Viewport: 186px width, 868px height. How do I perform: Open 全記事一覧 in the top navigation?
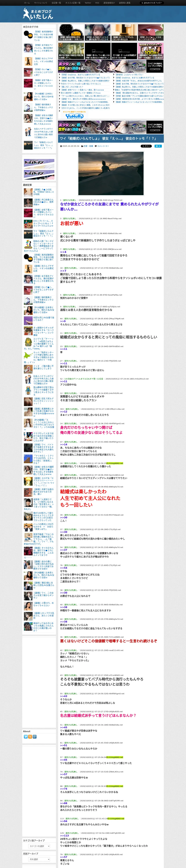[x=56, y=3]
